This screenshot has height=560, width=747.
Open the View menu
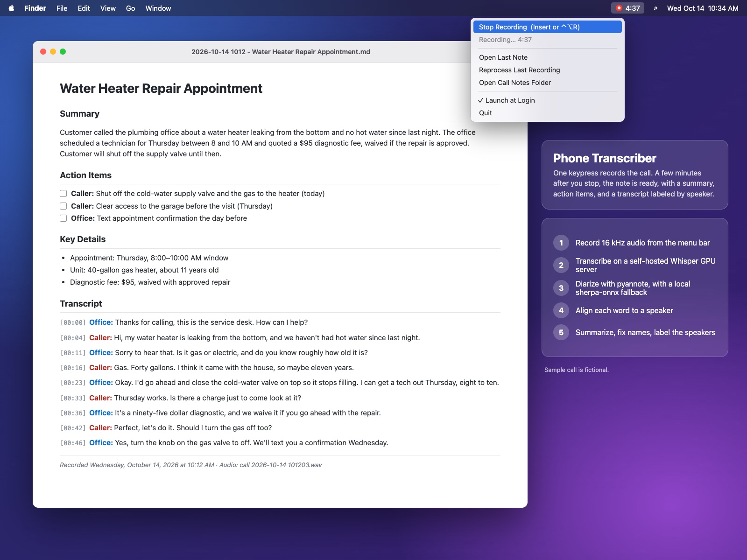[108, 8]
